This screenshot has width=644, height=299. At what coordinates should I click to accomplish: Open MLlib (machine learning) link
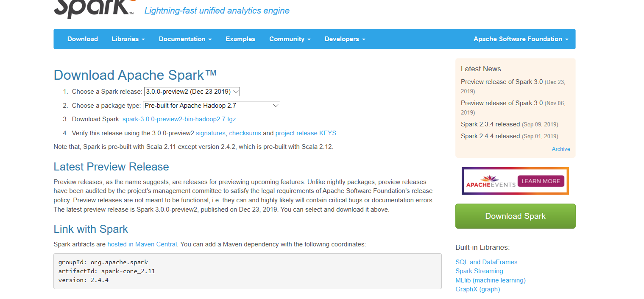click(491, 280)
